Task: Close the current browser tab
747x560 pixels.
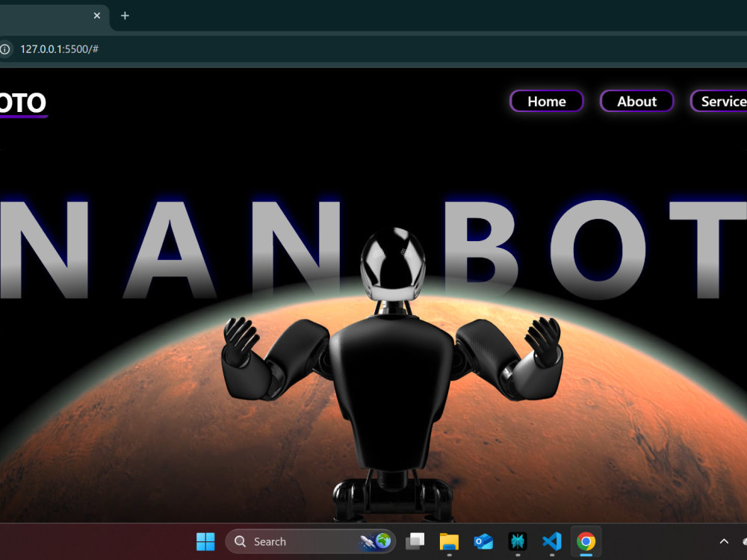Action: click(x=96, y=16)
